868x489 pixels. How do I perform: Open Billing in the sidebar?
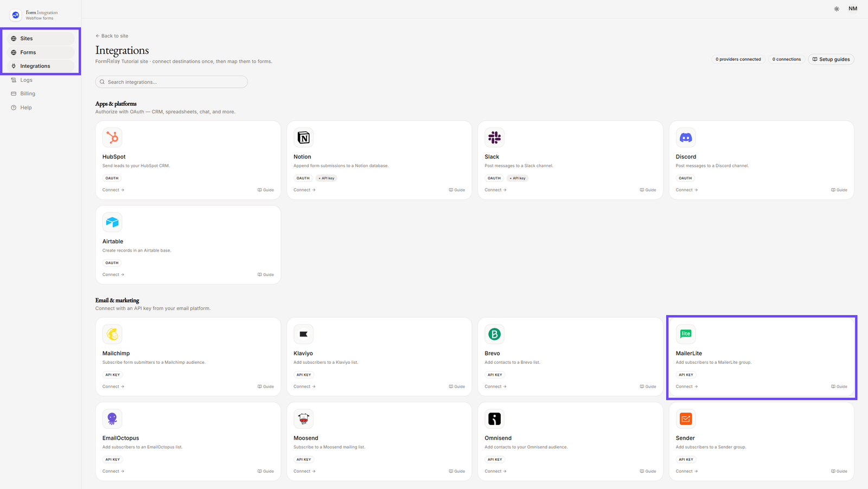pyautogui.click(x=41, y=94)
